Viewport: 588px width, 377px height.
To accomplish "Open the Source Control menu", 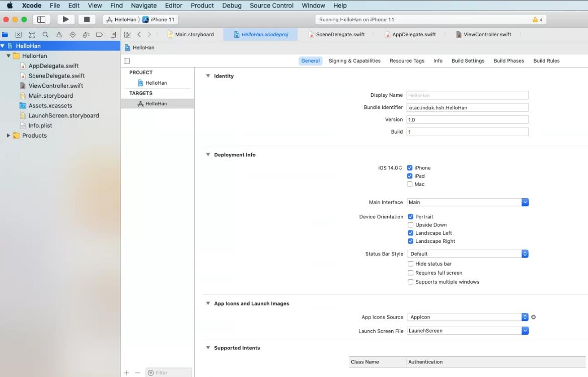I will 271,5.
